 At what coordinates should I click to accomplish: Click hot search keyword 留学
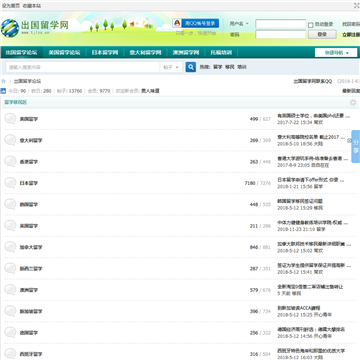218,67
